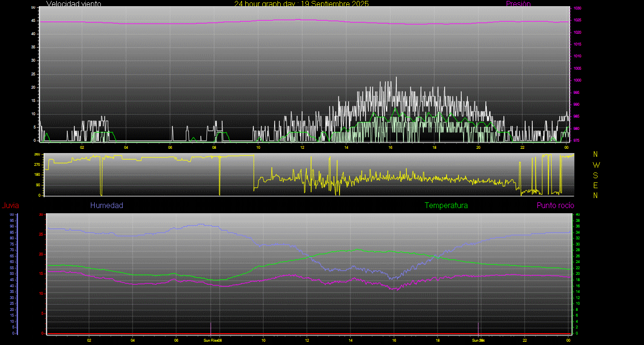Image resolution: width=644 pixels, height=345 pixels.
Task: Select the 1000 value on pressure scale
Action: (576, 81)
